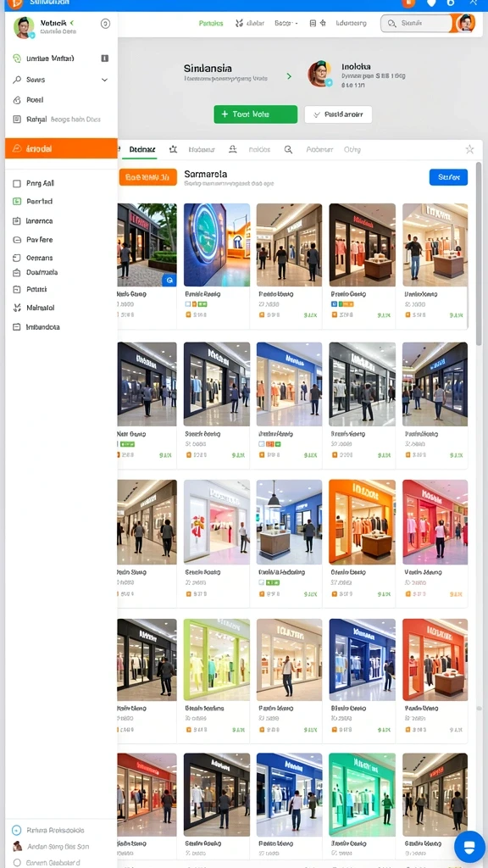Click the orange app logo in title bar

click(14, 3)
